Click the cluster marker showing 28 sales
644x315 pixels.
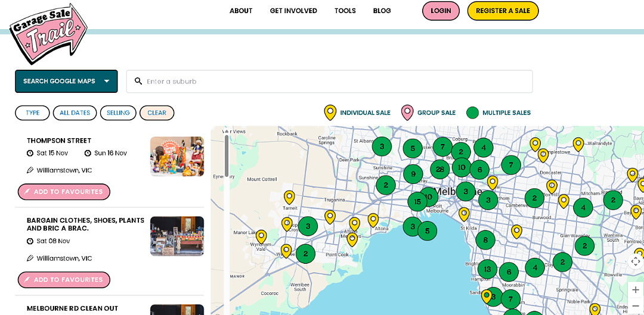click(x=440, y=169)
